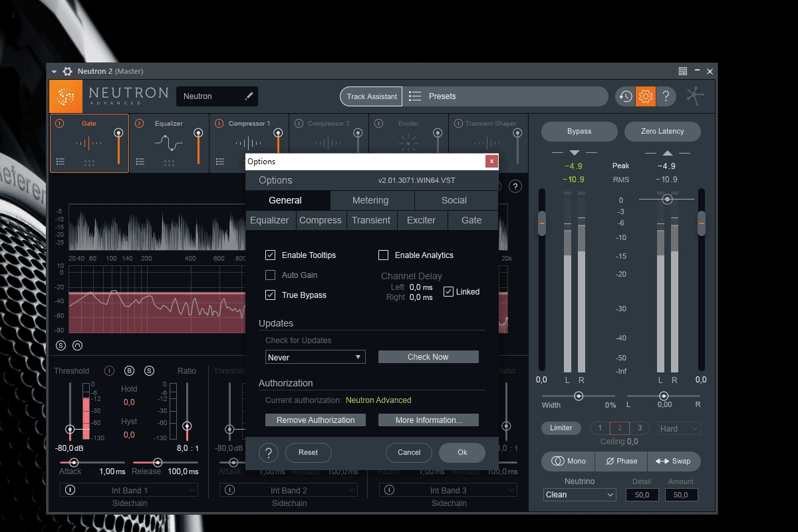Click Equalizer module drag handle dots

pos(169,163)
